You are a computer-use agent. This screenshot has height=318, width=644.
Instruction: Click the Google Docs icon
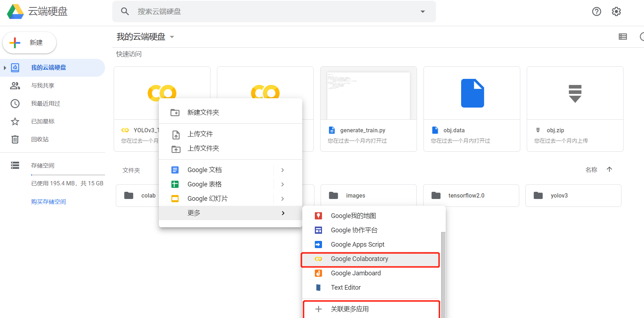(x=175, y=170)
